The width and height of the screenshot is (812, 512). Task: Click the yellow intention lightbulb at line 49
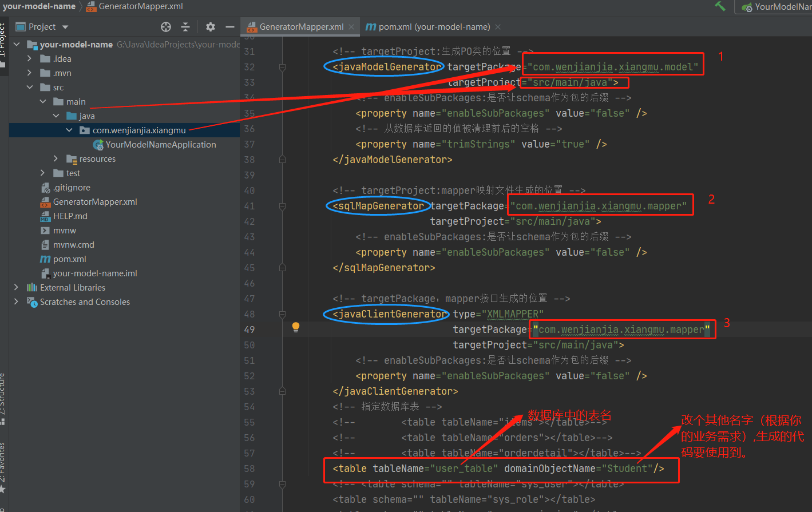(x=296, y=327)
